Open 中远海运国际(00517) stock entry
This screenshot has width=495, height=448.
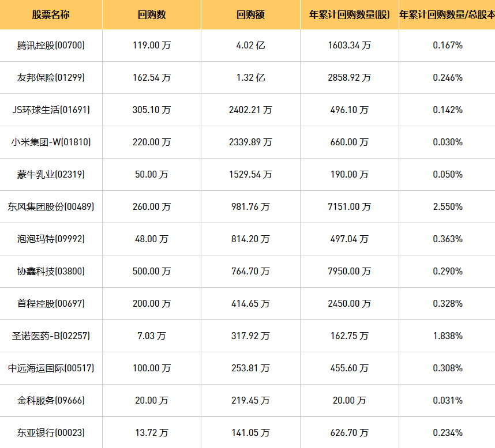pos(51,368)
